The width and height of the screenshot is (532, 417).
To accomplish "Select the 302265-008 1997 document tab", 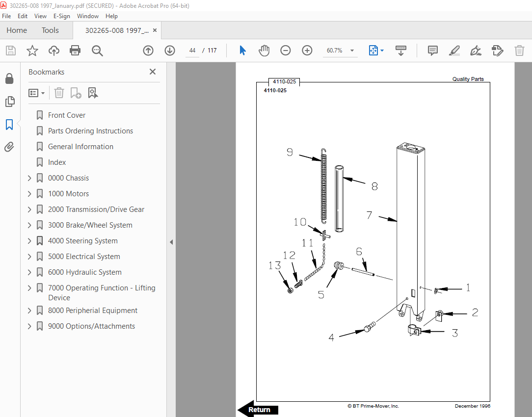I will tap(117, 30).
